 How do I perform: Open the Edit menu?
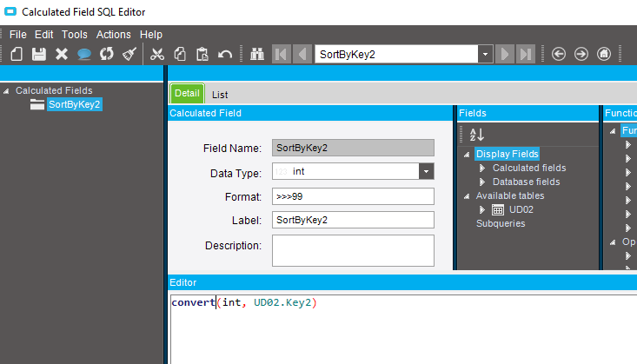(43, 35)
